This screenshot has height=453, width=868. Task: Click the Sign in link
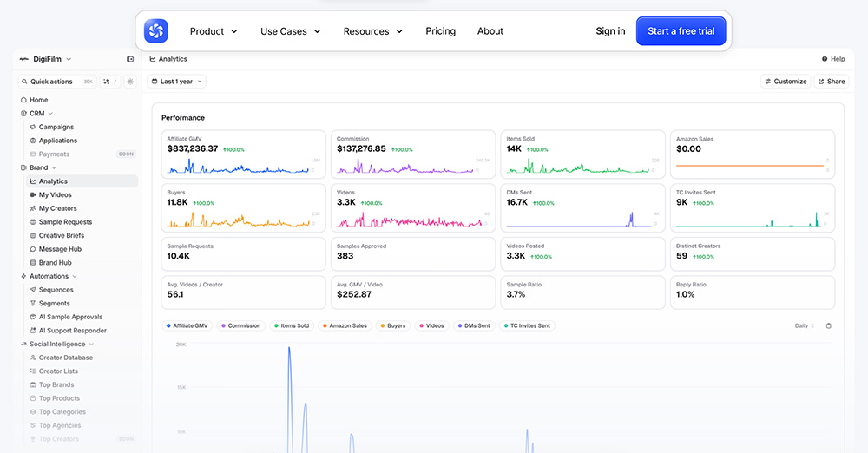click(x=610, y=31)
